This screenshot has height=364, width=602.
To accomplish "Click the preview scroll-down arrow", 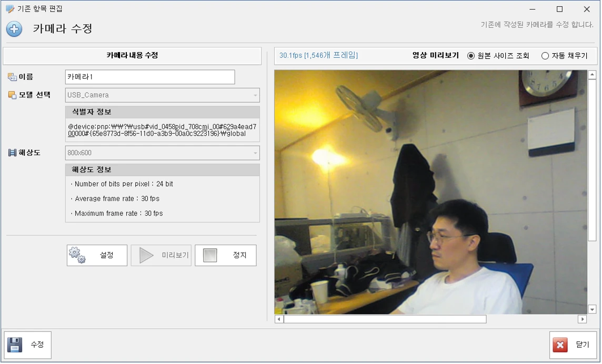I will tap(592, 309).
